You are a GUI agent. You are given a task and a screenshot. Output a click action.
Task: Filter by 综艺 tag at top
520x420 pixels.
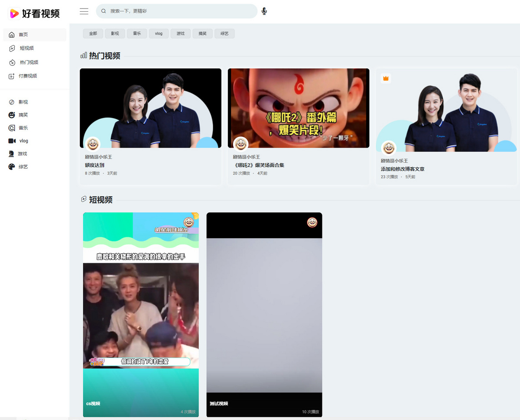click(x=224, y=33)
